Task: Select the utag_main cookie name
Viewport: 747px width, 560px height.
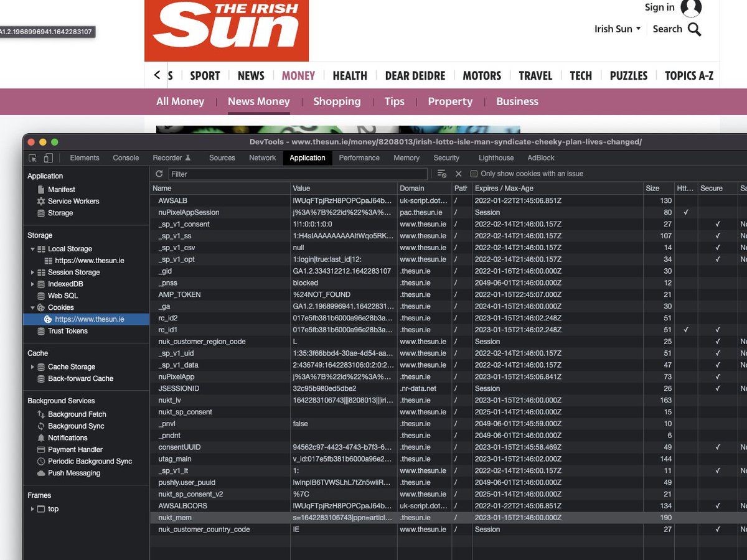Action: coord(174,459)
